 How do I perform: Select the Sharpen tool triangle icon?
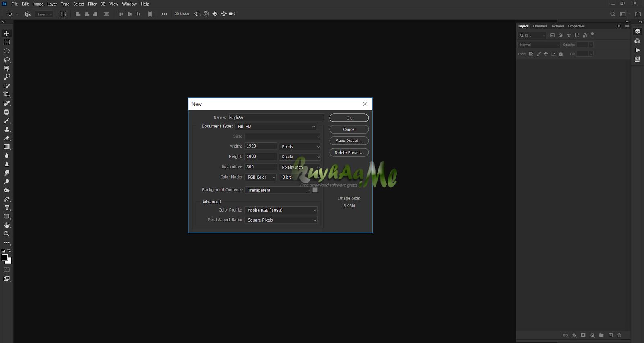coord(7,164)
